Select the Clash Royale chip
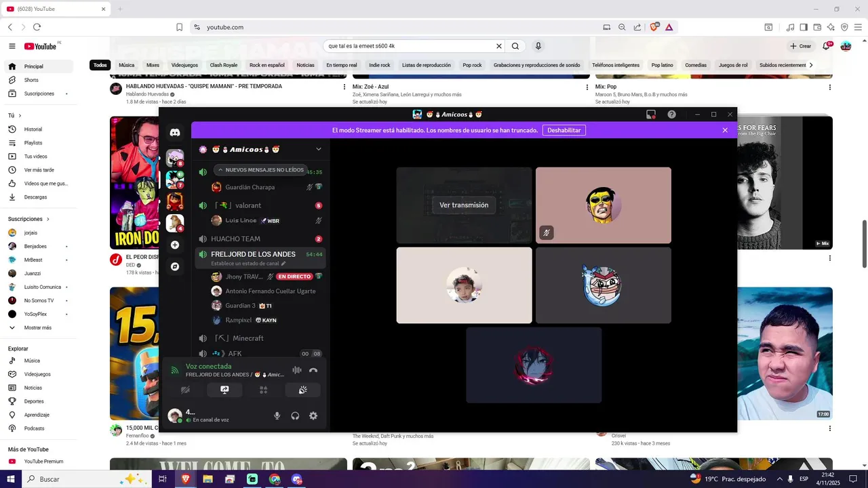Image resolution: width=868 pixels, height=488 pixels. (x=224, y=65)
